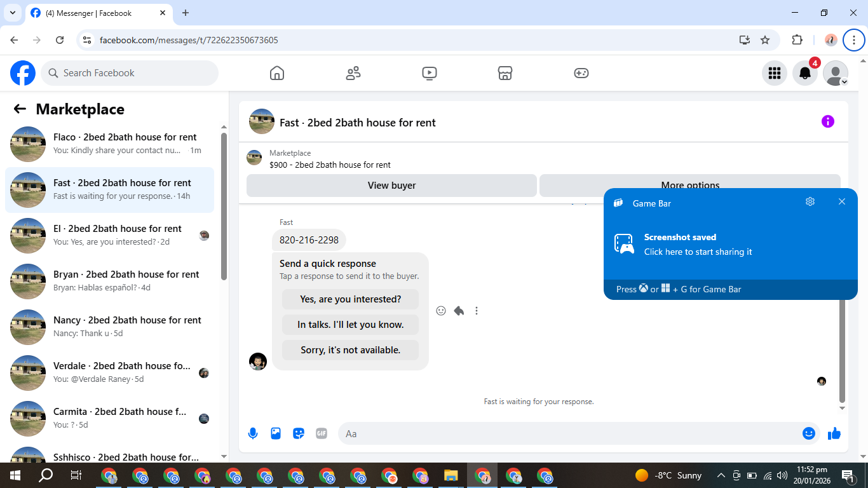Image resolution: width=868 pixels, height=488 pixels.
Task: Open conversation information purple icon
Action: 828,121
